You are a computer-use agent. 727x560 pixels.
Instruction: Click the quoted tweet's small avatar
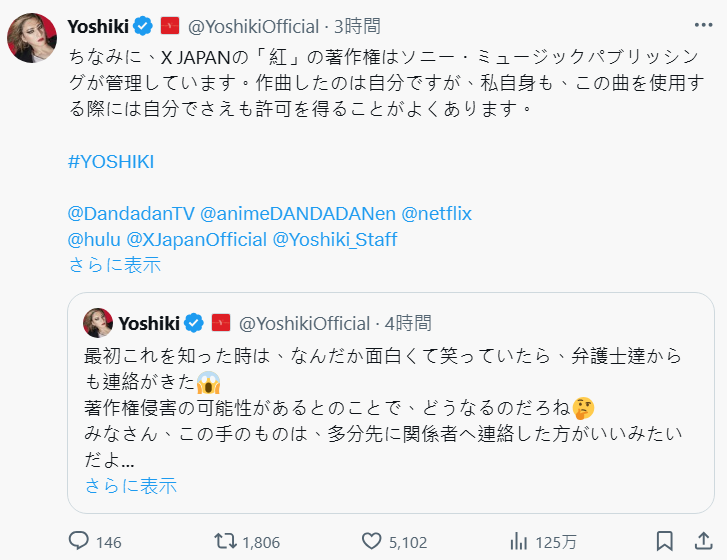click(x=98, y=322)
